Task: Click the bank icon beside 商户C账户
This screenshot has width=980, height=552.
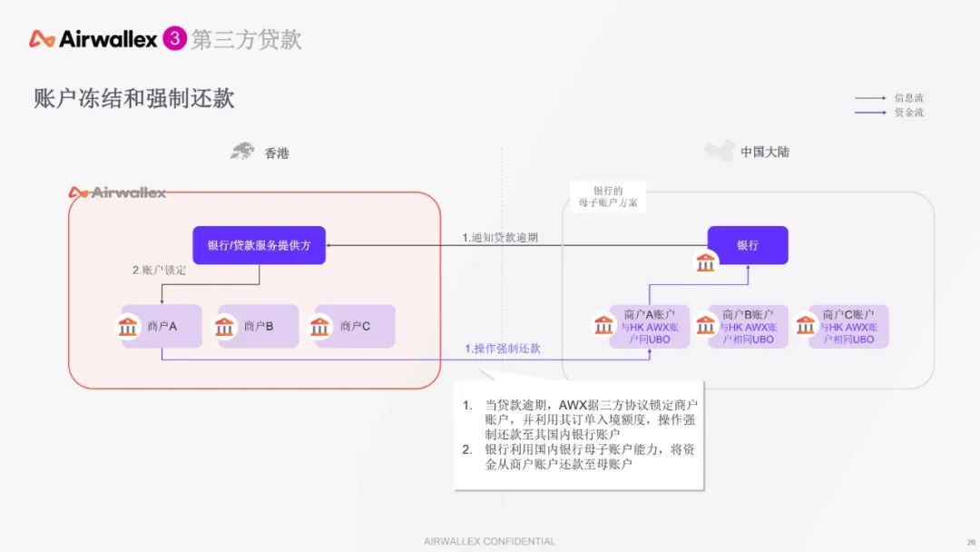Action: coord(805,325)
